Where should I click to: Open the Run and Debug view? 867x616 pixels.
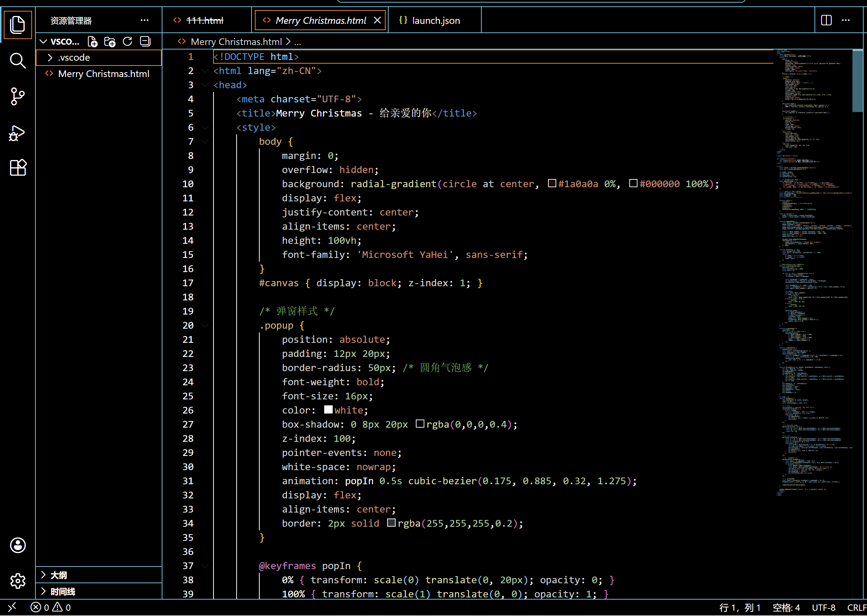[x=18, y=133]
